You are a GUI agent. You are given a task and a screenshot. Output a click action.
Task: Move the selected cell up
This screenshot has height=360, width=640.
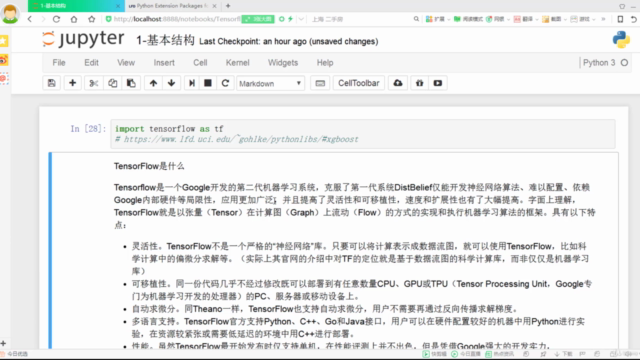point(153,83)
